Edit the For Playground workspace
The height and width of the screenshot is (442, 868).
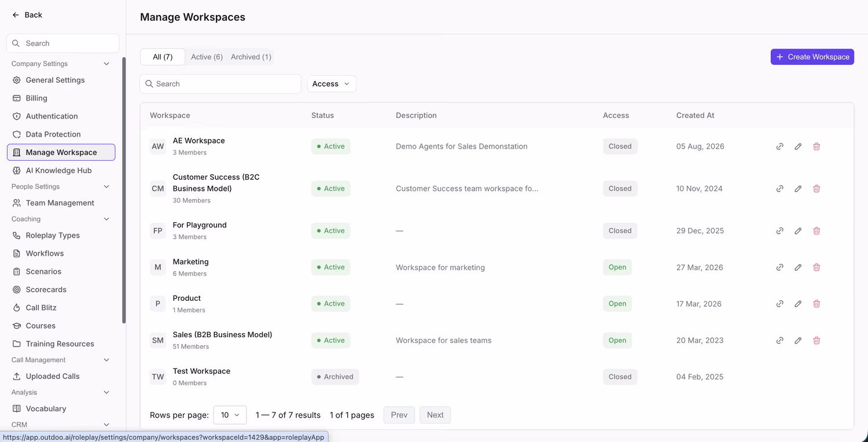pyautogui.click(x=798, y=231)
